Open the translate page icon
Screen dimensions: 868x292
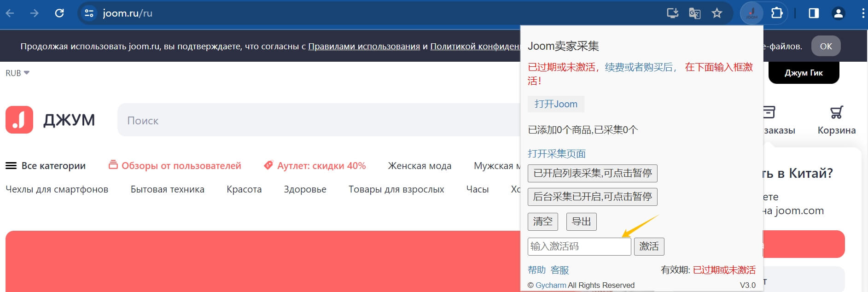(695, 13)
